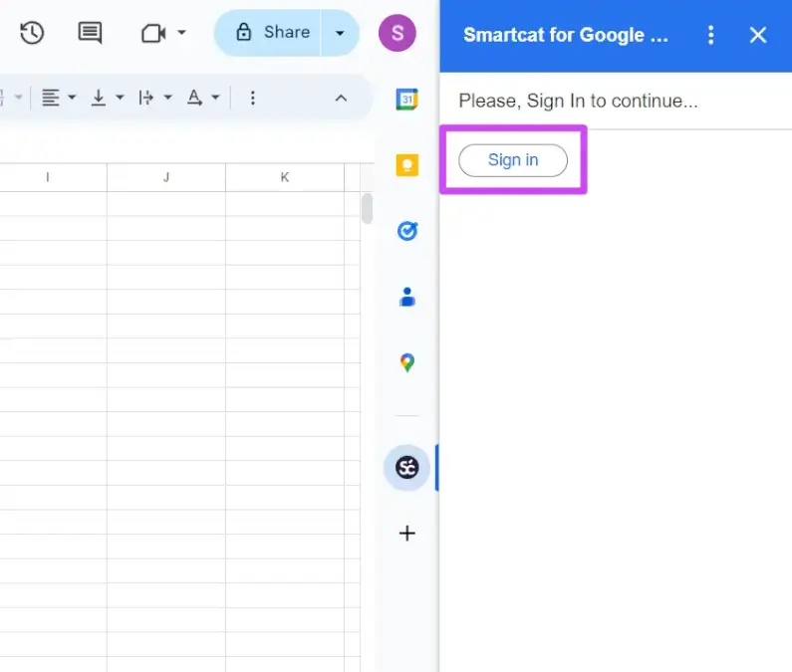The height and width of the screenshot is (672, 792).
Task: Open Google Tasks side panel icon
Action: (407, 231)
